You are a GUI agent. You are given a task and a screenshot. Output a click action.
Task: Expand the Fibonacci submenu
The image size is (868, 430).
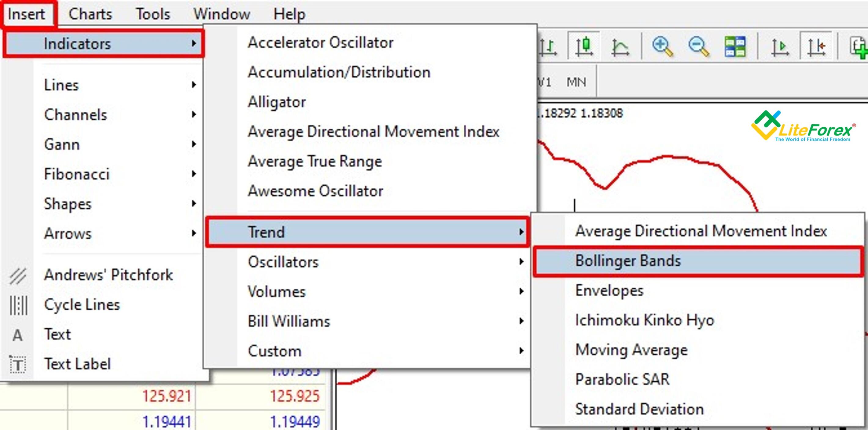pos(77,174)
